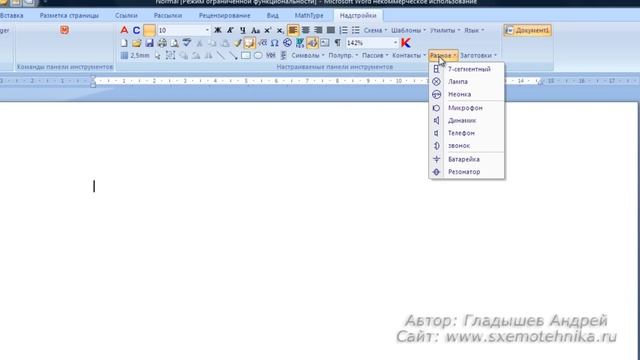Open a file with folder icon

click(x=136, y=43)
